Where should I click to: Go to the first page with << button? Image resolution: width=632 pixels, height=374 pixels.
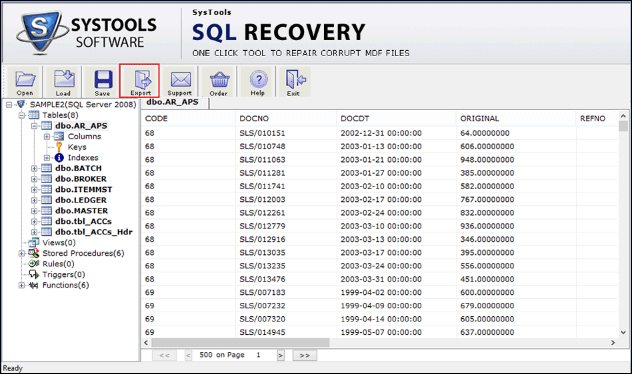[x=164, y=355]
